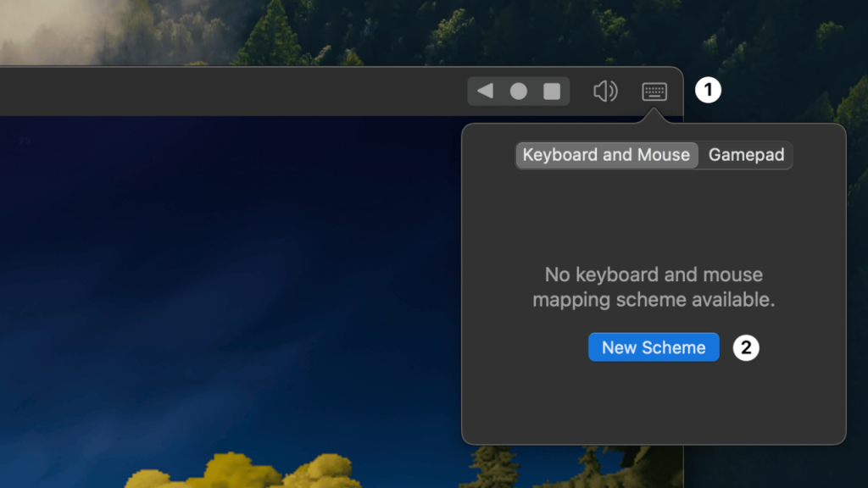Tap the round Home navigation button

(x=518, y=91)
